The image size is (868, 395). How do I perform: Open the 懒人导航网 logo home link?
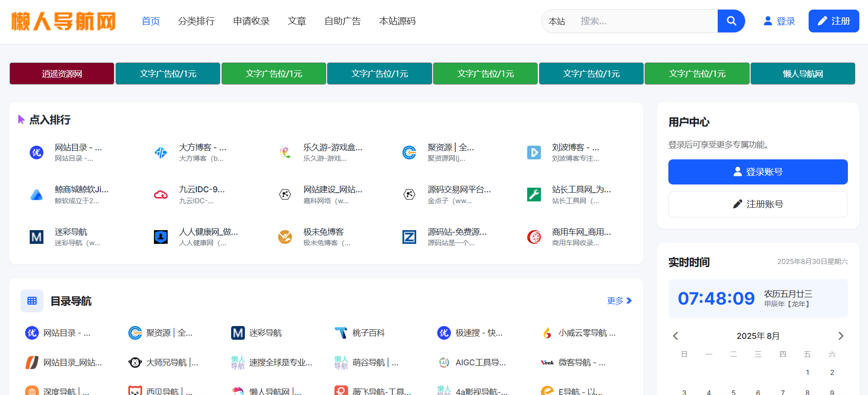64,21
